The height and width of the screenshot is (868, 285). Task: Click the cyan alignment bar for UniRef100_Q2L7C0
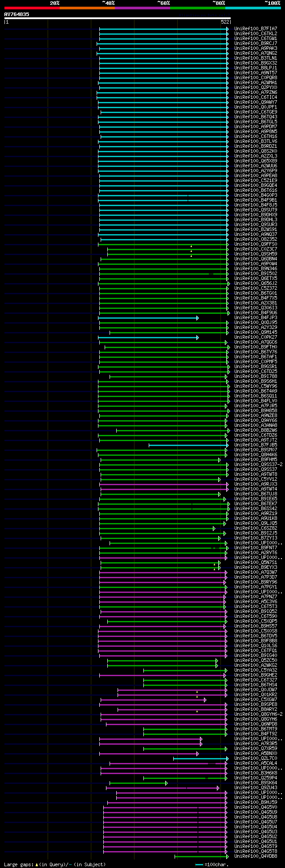(200, 758)
